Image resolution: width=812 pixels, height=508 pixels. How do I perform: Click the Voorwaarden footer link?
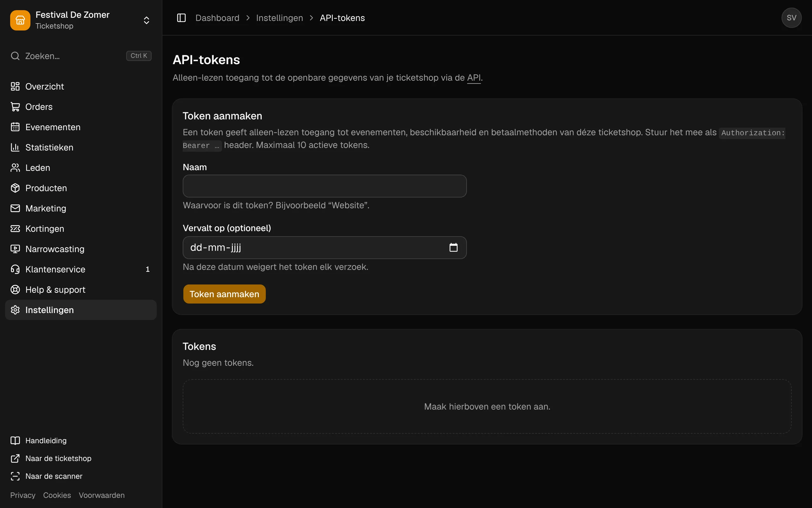pyautogui.click(x=102, y=495)
